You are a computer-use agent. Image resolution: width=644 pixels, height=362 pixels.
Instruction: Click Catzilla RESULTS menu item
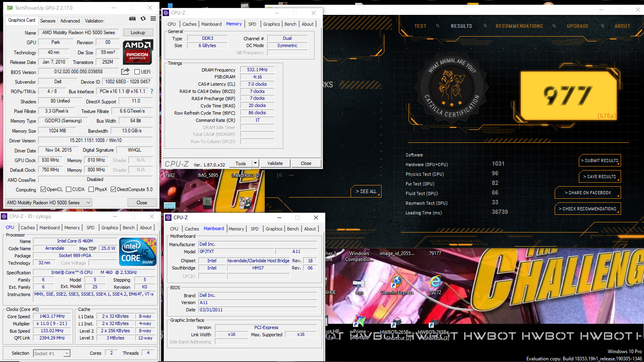coord(461,26)
